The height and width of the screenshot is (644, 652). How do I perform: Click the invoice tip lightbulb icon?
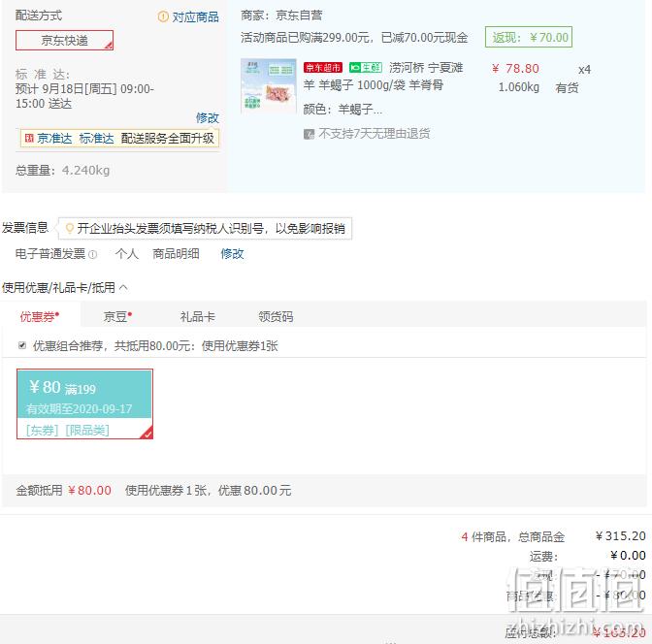pyautogui.click(x=70, y=228)
